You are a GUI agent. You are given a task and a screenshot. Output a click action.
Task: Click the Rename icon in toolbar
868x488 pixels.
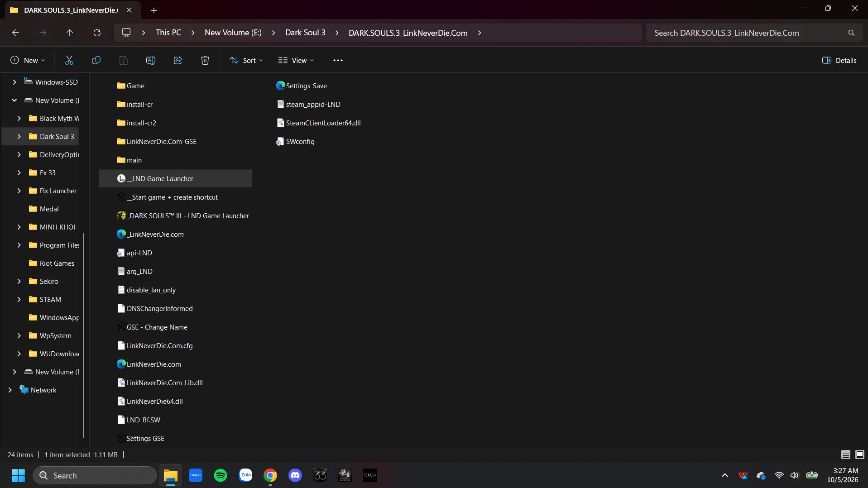click(x=151, y=60)
